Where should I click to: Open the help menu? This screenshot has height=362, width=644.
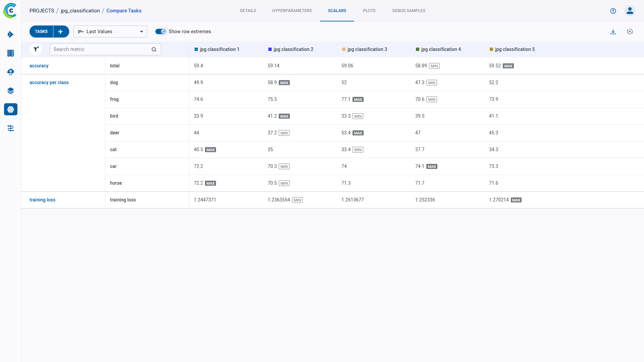pyautogui.click(x=613, y=11)
